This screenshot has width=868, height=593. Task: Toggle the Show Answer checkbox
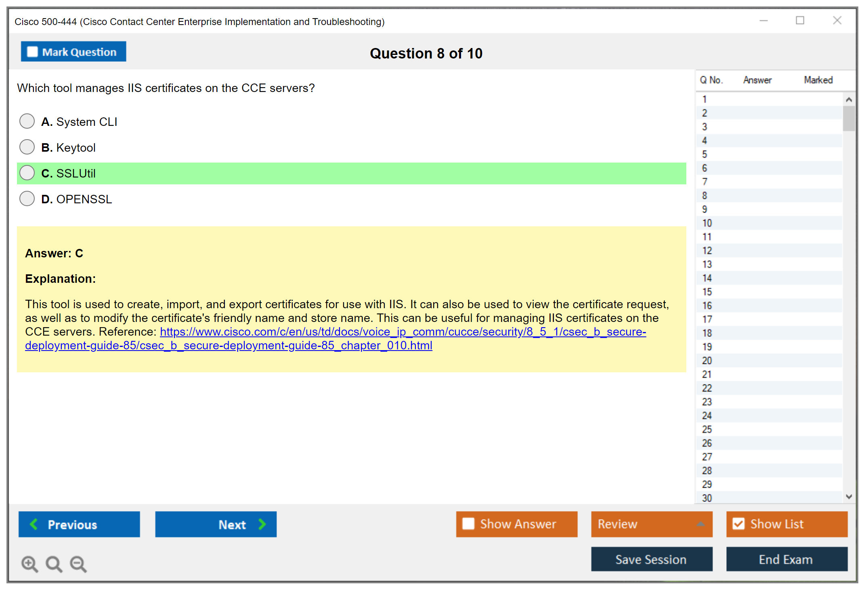coord(468,524)
